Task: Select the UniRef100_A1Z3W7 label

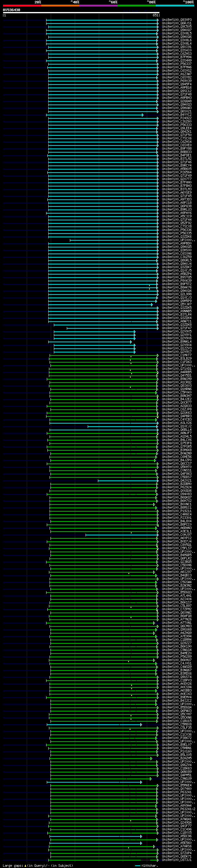Action: [x=176, y=74]
